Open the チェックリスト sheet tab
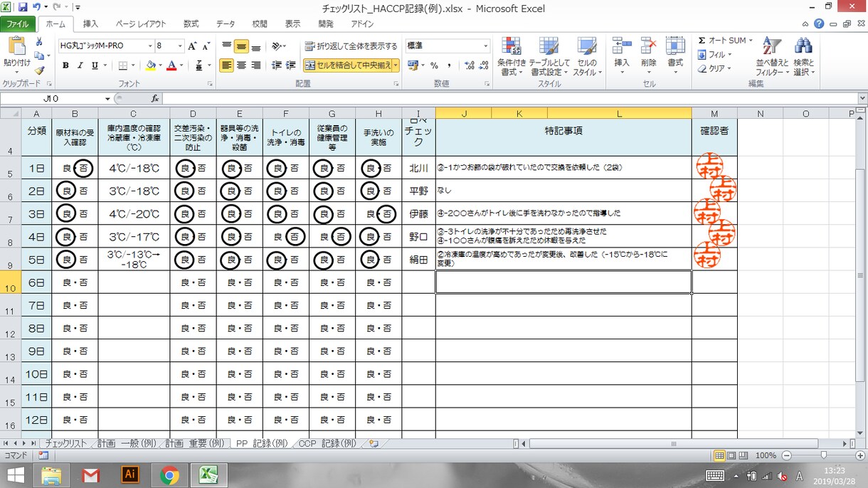 pyautogui.click(x=65, y=443)
